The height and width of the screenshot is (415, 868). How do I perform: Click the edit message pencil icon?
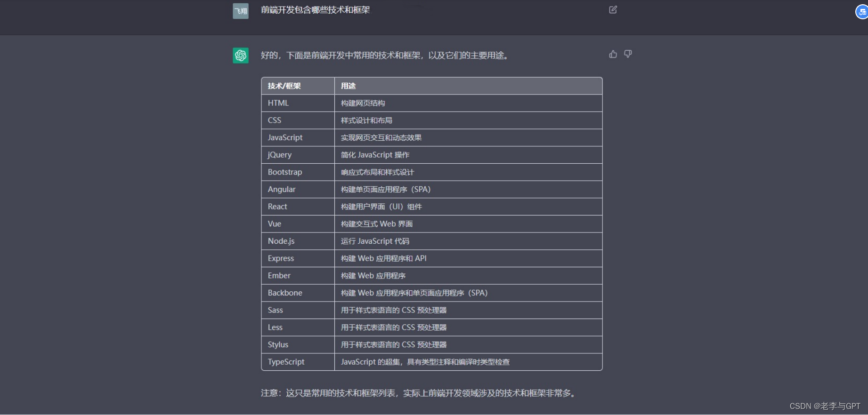[x=613, y=9]
